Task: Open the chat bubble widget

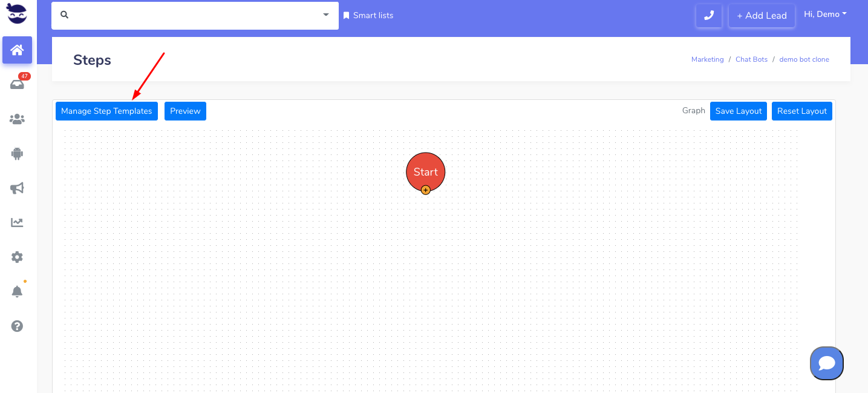Action: 826,363
